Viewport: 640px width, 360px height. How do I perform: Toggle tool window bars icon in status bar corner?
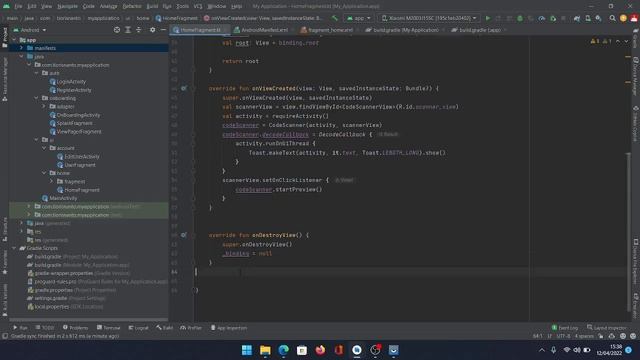5,336
